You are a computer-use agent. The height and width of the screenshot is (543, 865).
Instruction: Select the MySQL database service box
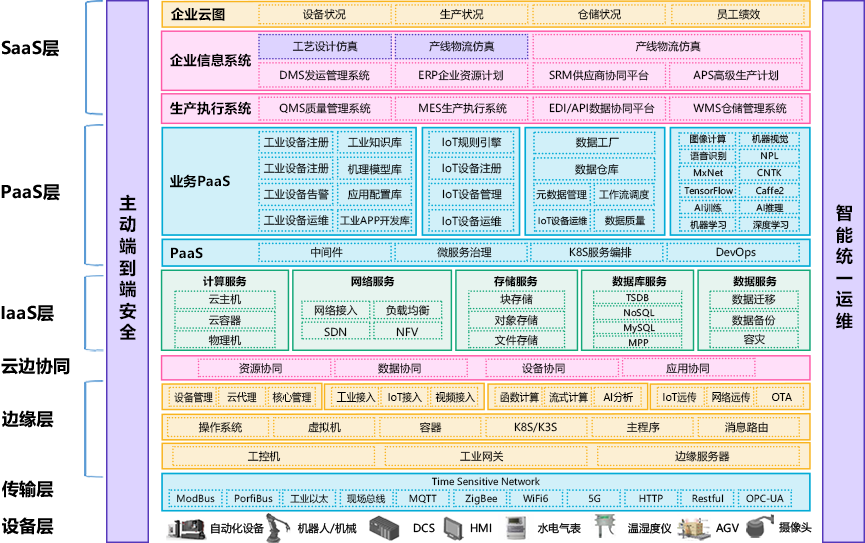[638, 327]
